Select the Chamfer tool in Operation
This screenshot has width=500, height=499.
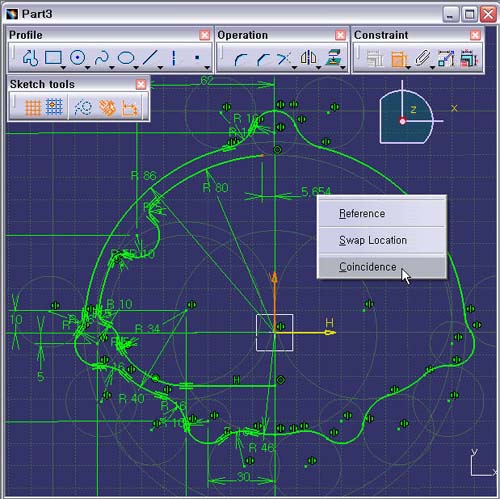coord(263,60)
